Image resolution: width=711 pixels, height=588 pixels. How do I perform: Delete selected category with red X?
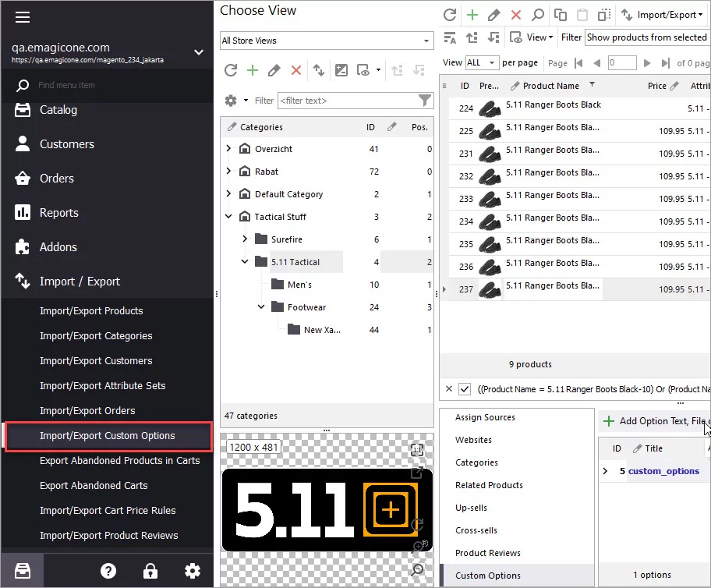[x=295, y=70]
